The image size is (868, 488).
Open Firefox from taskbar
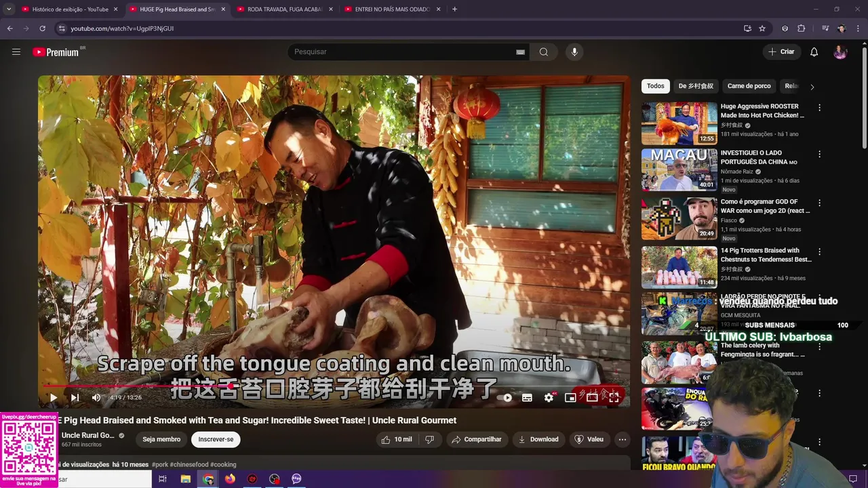(x=230, y=479)
